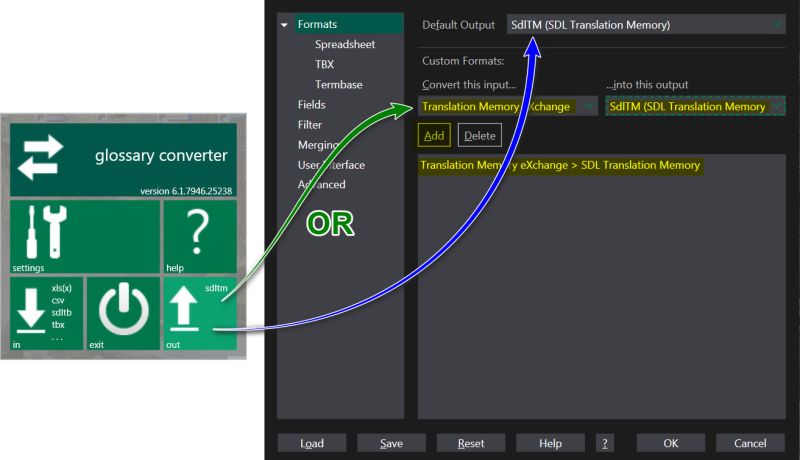Select 'Translation Memory eXchange > SDL Translation Memory' entry

click(560, 165)
